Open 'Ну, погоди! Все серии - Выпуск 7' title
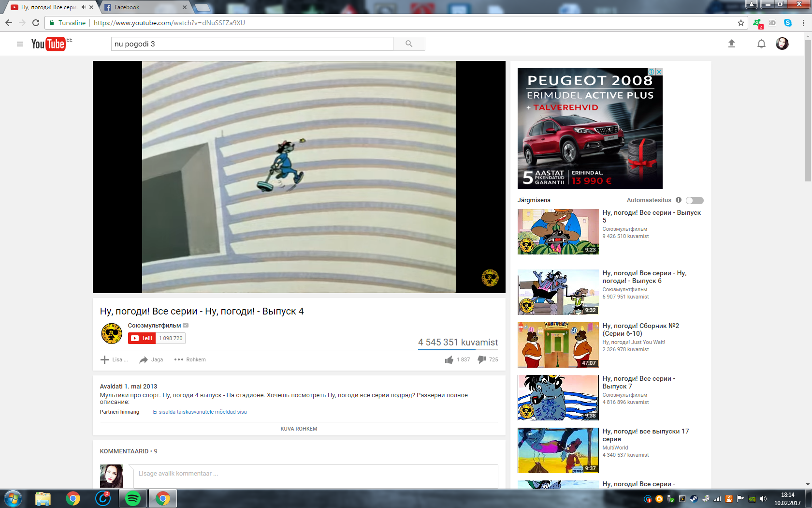This screenshot has width=812, height=508. coord(638,382)
